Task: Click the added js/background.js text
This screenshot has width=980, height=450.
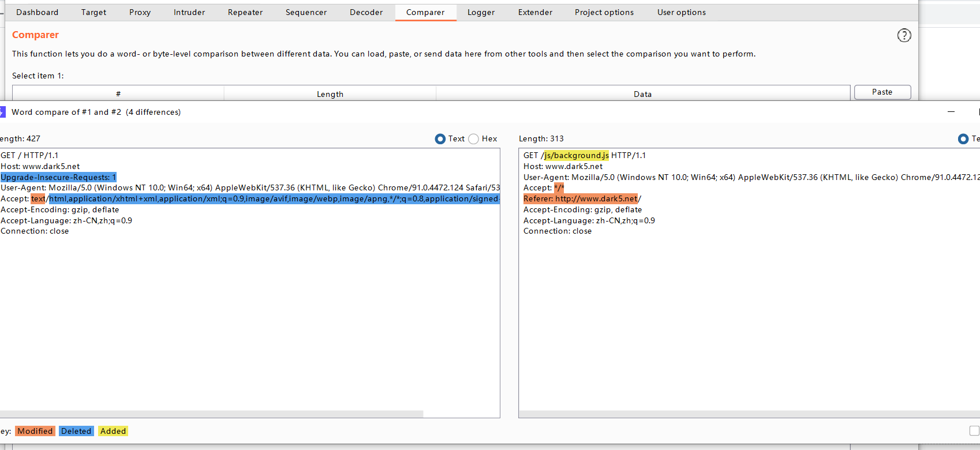Action: pos(577,155)
